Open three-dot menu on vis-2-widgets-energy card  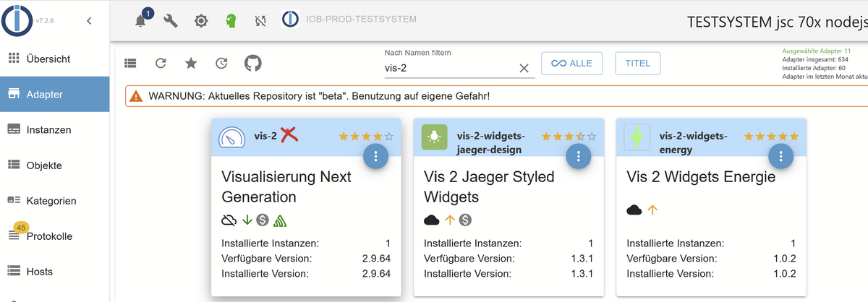click(x=780, y=156)
